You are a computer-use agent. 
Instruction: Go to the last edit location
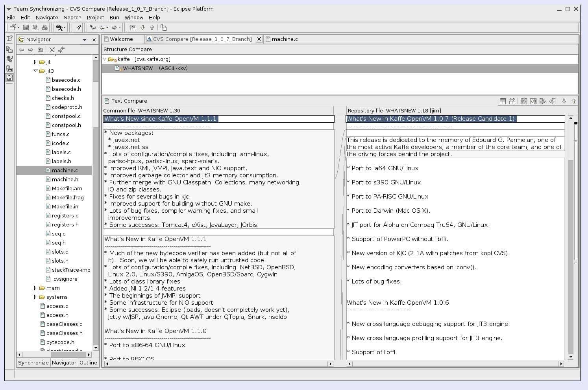coord(92,28)
